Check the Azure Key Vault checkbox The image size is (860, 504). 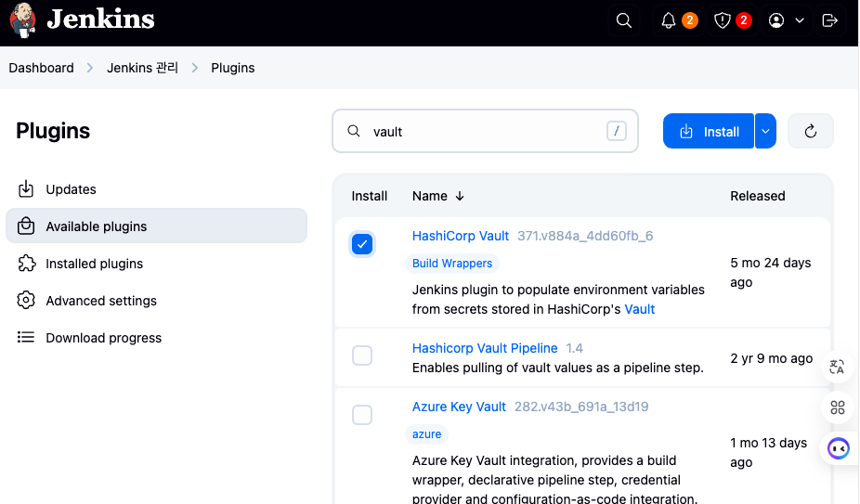(x=362, y=415)
